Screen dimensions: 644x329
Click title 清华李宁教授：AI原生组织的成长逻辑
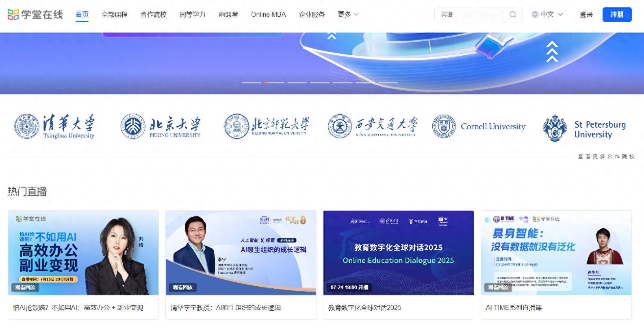point(226,308)
